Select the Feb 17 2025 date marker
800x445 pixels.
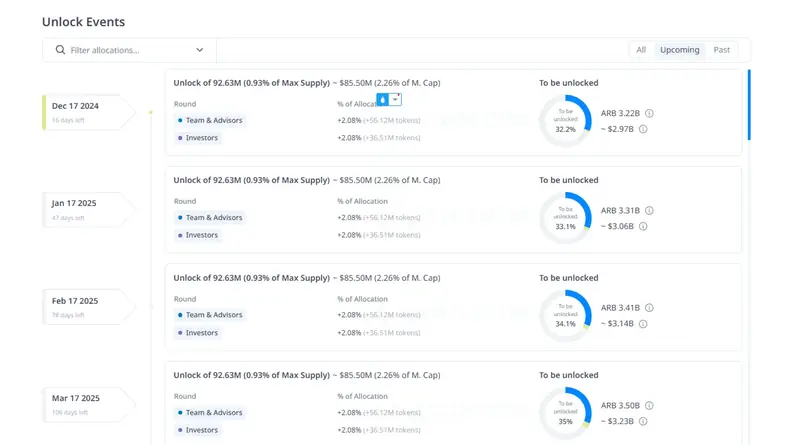point(88,307)
